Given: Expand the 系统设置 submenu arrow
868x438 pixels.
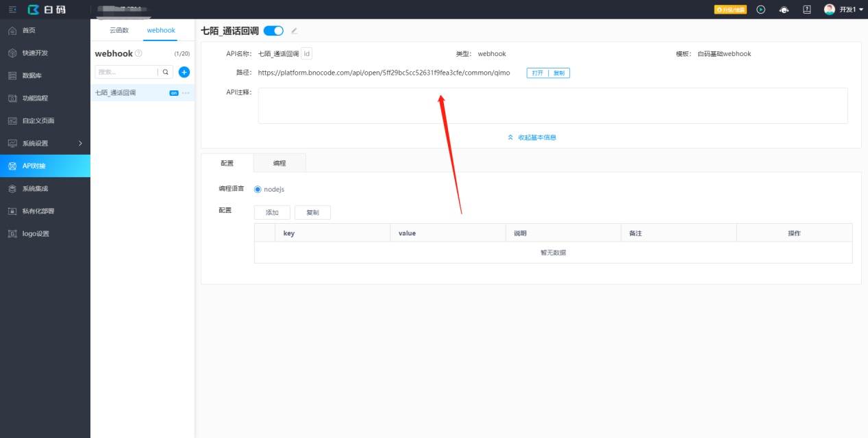Looking at the screenshot, I should pyautogui.click(x=80, y=144).
